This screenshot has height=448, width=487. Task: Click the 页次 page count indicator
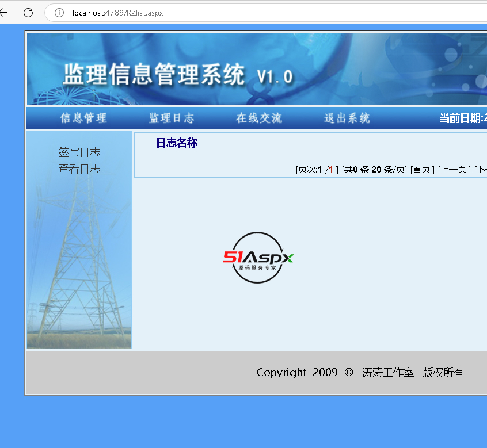point(317,170)
